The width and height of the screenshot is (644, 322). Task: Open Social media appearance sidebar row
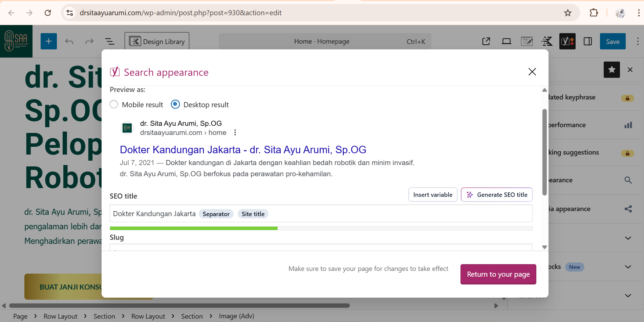coord(591,209)
